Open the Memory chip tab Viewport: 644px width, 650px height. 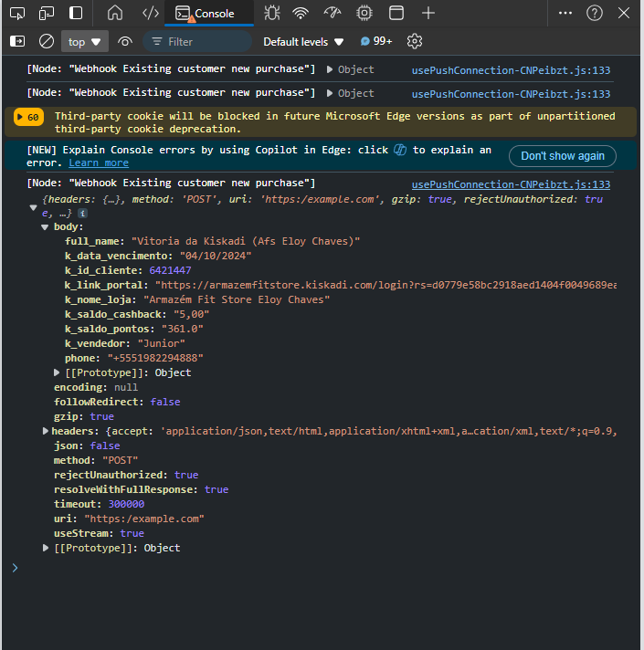point(364,14)
